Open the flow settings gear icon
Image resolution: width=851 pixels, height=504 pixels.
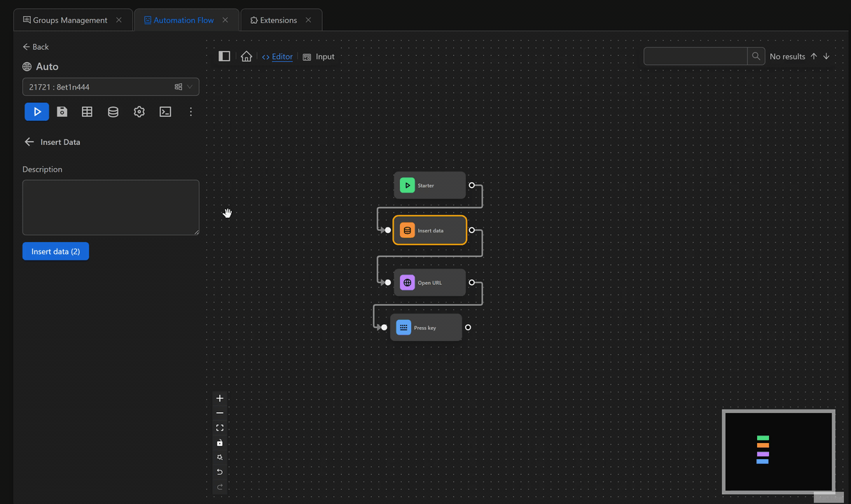(x=139, y=111)
